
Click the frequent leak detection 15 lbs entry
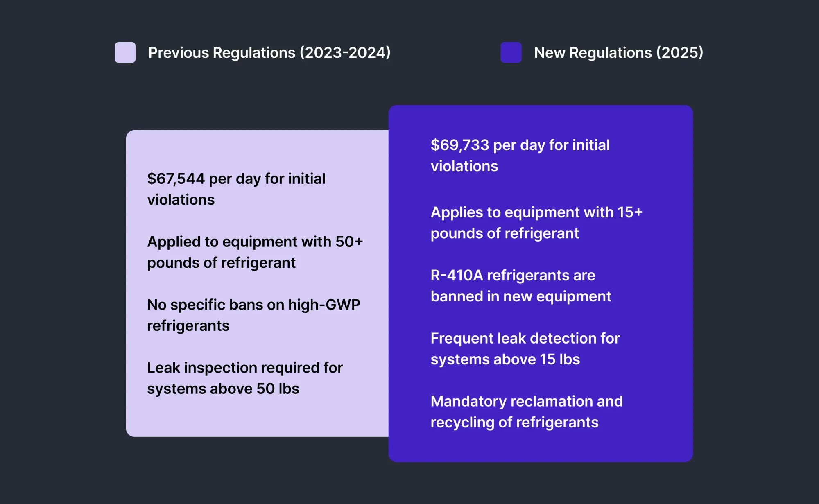[525, 348]
